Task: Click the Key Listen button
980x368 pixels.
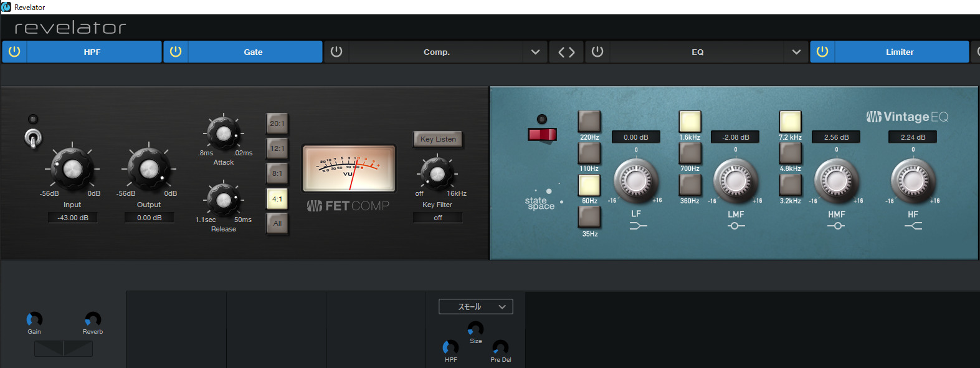Action: tap(438, 139)
